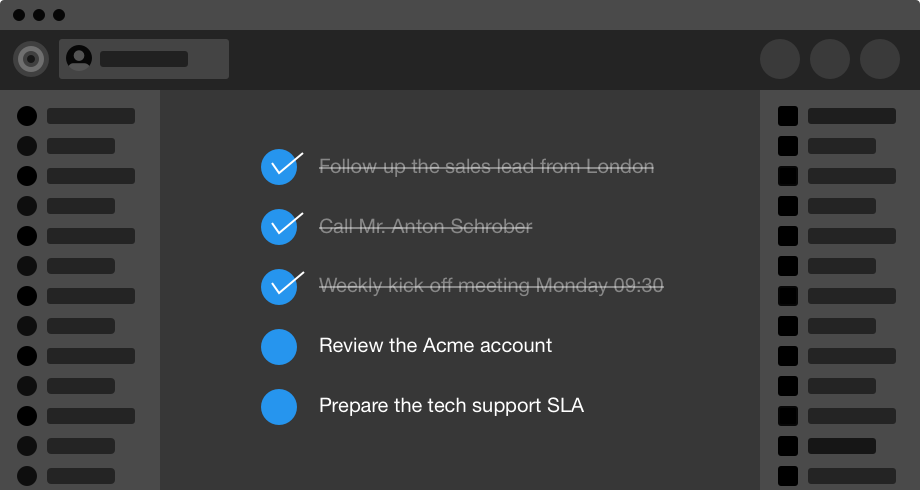Click the user avatar icon in header

coord(78,59)
